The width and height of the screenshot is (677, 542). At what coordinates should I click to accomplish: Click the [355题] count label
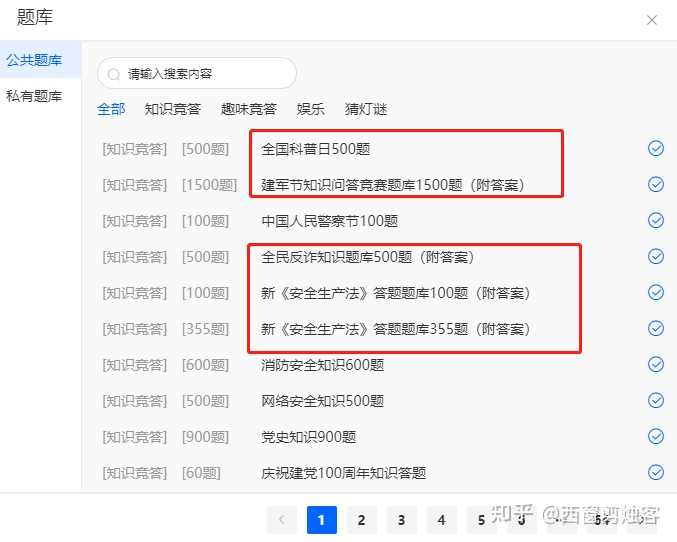(206, 329)
